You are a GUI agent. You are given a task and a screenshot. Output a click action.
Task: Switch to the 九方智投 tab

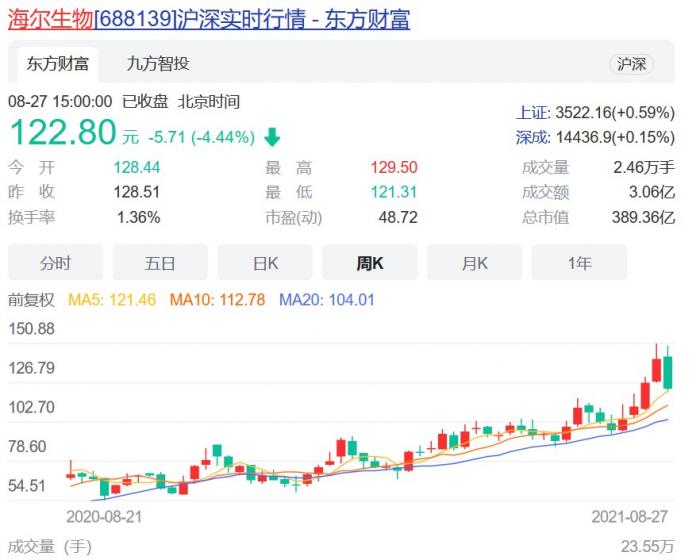[x=158, y=64]
